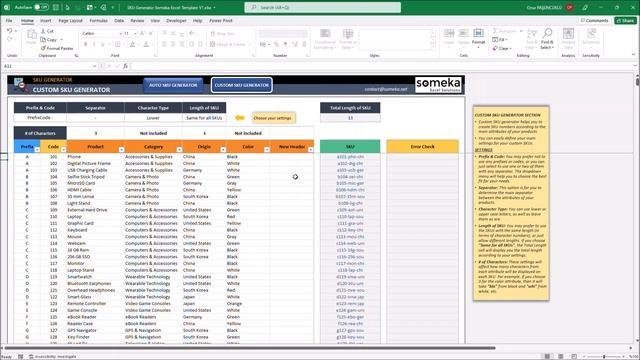Collapse the ribbon chevron
Viewport: 640px width, 360px height.
click(633, 55)
